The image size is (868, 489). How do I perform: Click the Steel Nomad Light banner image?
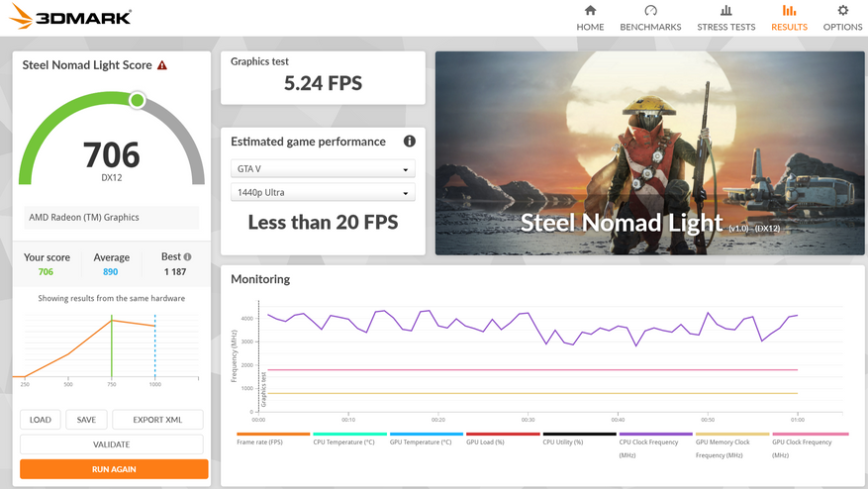(x=649, y=153)
